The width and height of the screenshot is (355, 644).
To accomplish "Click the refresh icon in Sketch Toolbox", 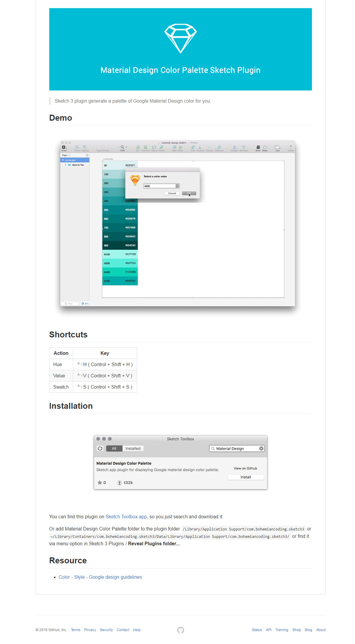I will pyautogui.click(x=100, y=449).
